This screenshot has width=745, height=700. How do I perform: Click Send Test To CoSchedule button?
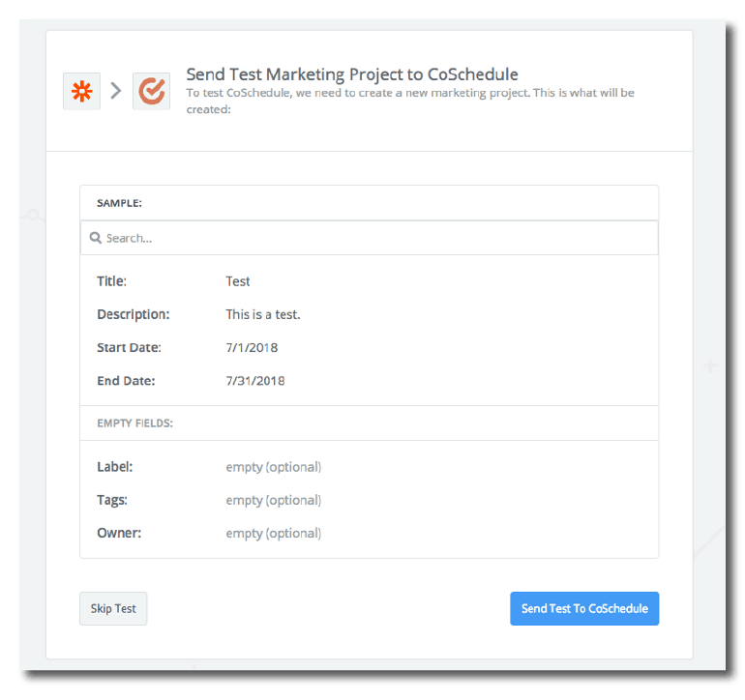584,609
